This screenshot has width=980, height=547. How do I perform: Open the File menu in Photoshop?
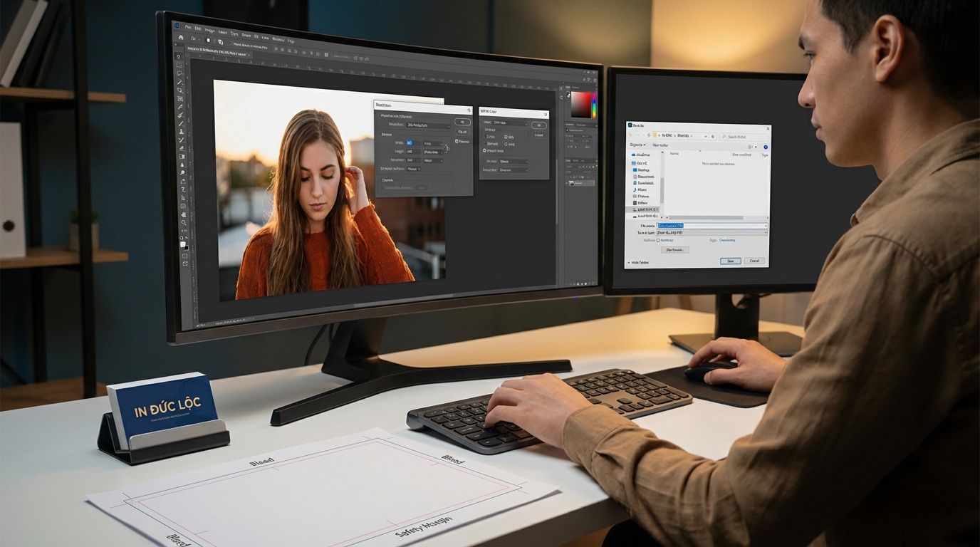(x=188, y=27)
